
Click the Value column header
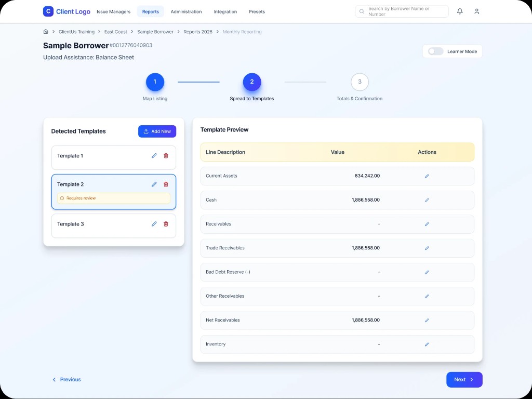click(x=338, y=152)
